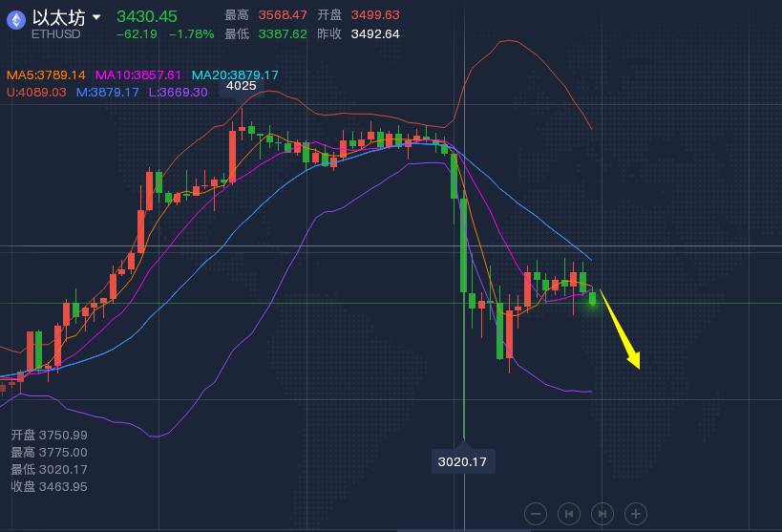This screenshot has width=782, height=532.
Task: Click the current price 3430.45
Action: coord(146,16)
